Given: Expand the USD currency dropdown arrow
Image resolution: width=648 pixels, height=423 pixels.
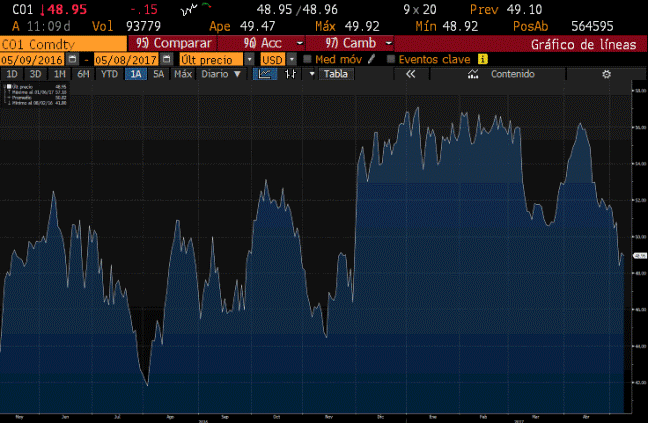Looking at the screenshot, I should 292,59.
